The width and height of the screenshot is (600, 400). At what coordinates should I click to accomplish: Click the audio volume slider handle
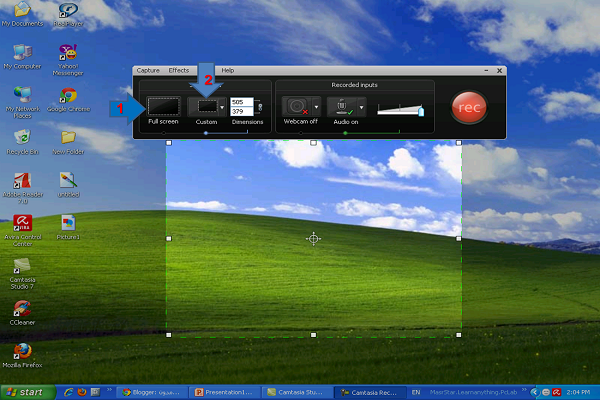coord(421,111)
